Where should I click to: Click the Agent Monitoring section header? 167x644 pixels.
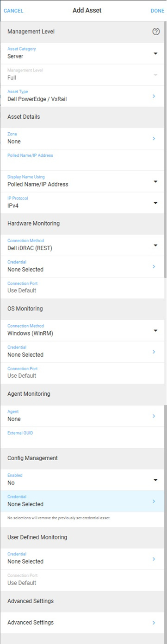click(x=82, y=394)
